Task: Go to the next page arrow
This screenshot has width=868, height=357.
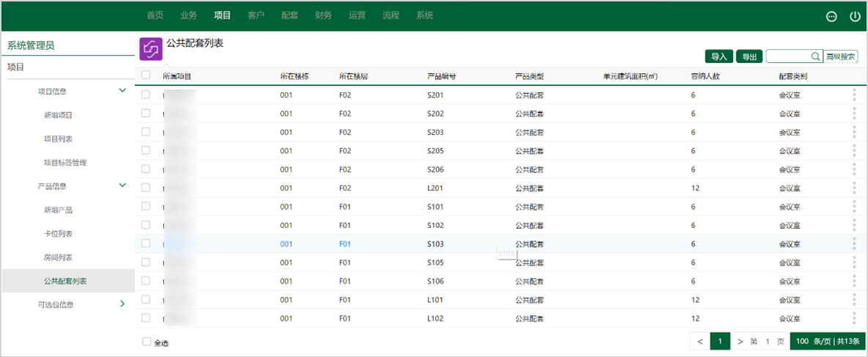Action: click(740, 342)
